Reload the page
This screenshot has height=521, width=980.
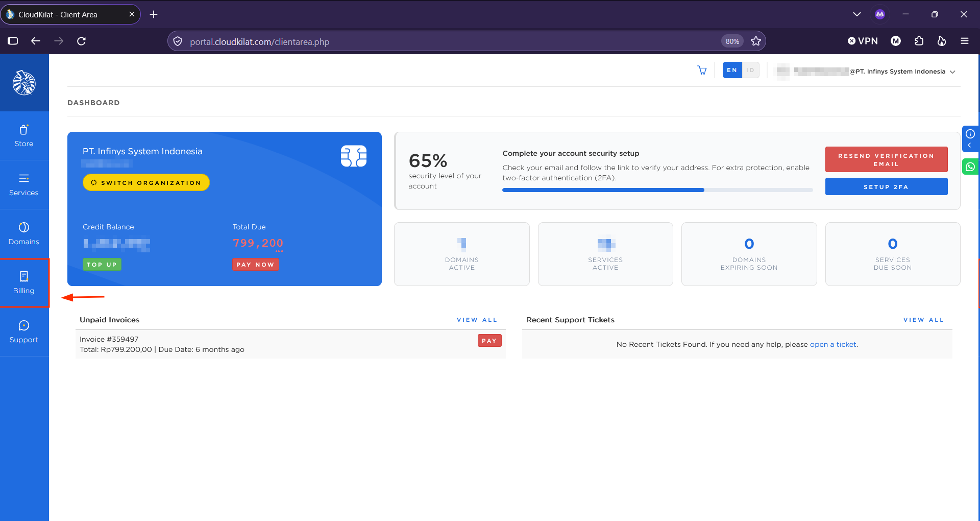(x=81, y=41)
